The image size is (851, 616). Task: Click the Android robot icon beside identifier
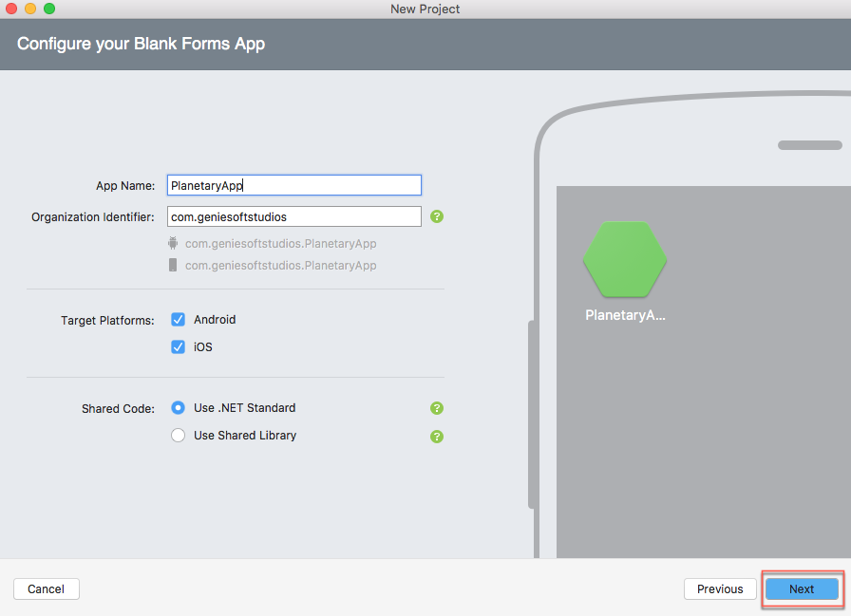pos(173,243)
